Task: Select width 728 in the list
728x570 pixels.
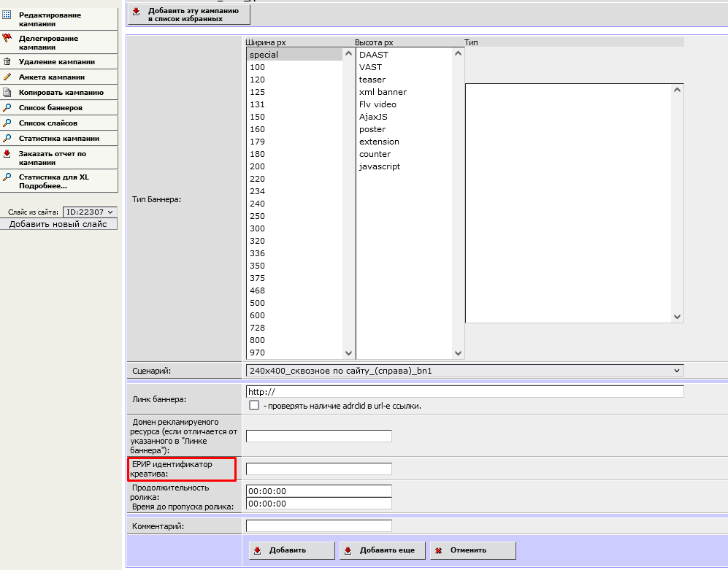Action: pyautogui.click(x=295, y=328)
